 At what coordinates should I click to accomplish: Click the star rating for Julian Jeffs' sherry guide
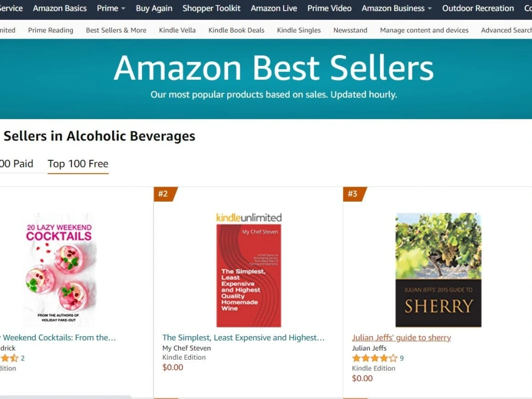[374, 358]
